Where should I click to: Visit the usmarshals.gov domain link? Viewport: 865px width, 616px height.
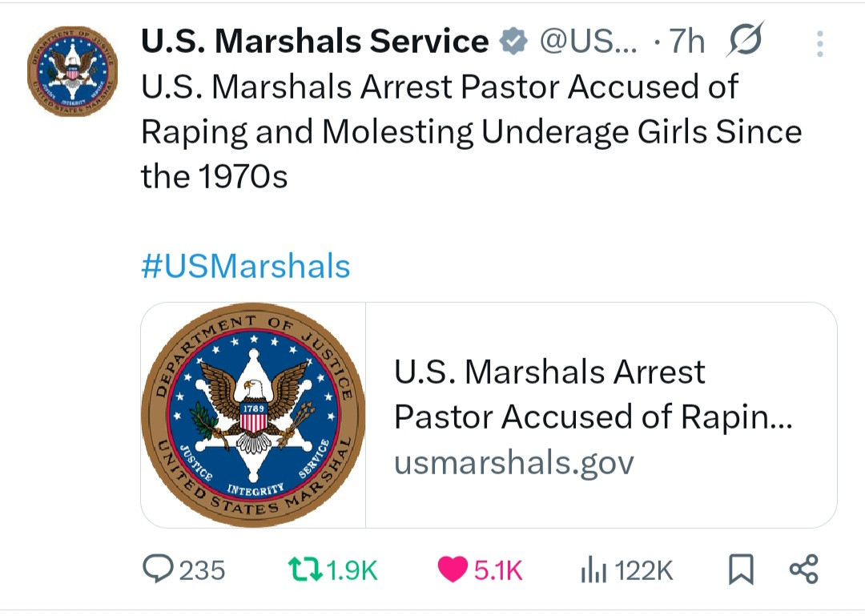[x=513, y=462]
